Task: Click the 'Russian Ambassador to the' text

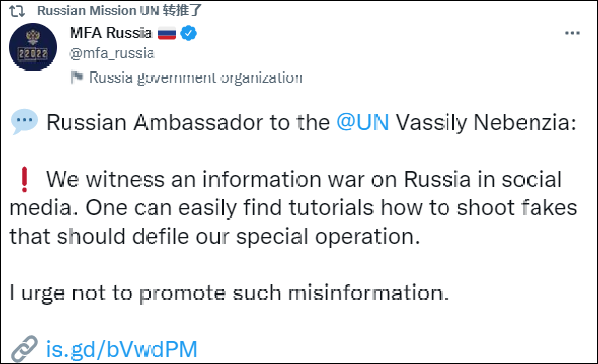Action: click(x=188, y=123)
